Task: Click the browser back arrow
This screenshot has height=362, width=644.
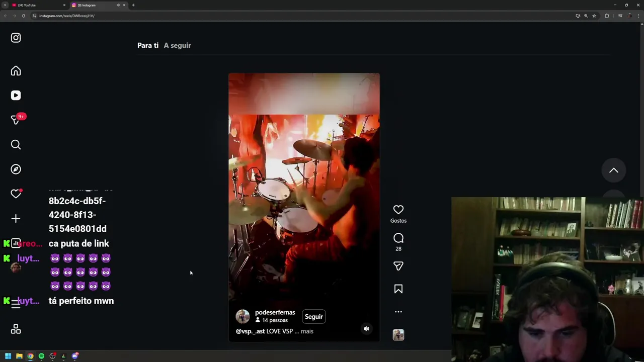Action: pos(5,16)
